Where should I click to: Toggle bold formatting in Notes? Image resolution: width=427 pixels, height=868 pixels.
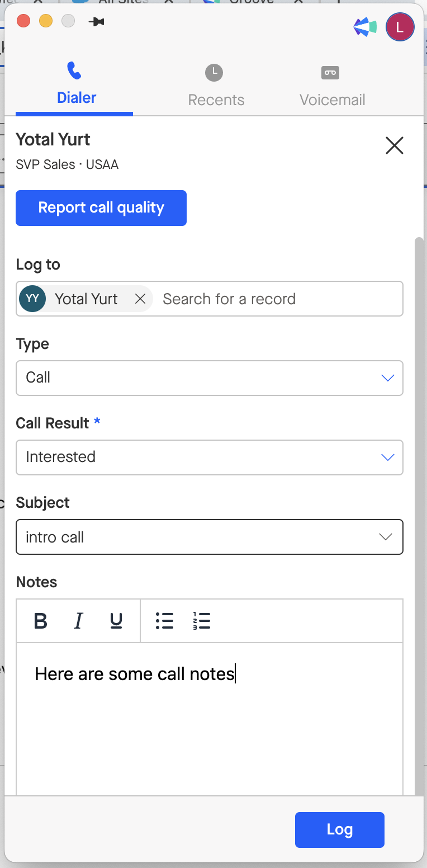click(x=41, y=621)
